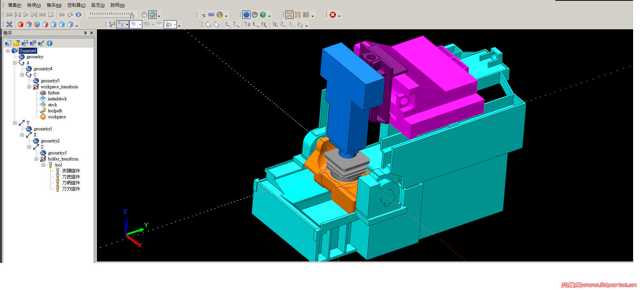The height and width of the screenshot is (290, 644).
Task: Collapse the X linear axis node
Action: tap(22, 135)
